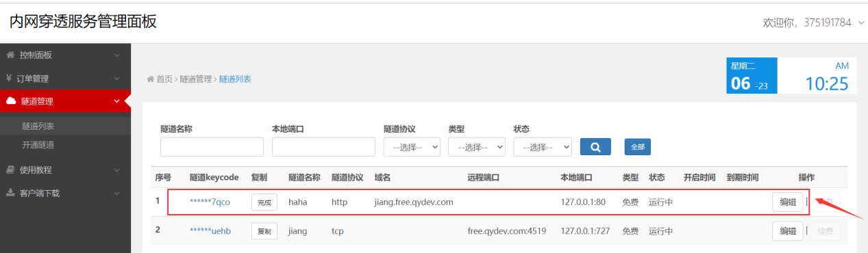Image resolution: width=868 pixels, height=253 pixels.
Task: Open the 使用教程 sidebar menu
Action: coord(65,170)
